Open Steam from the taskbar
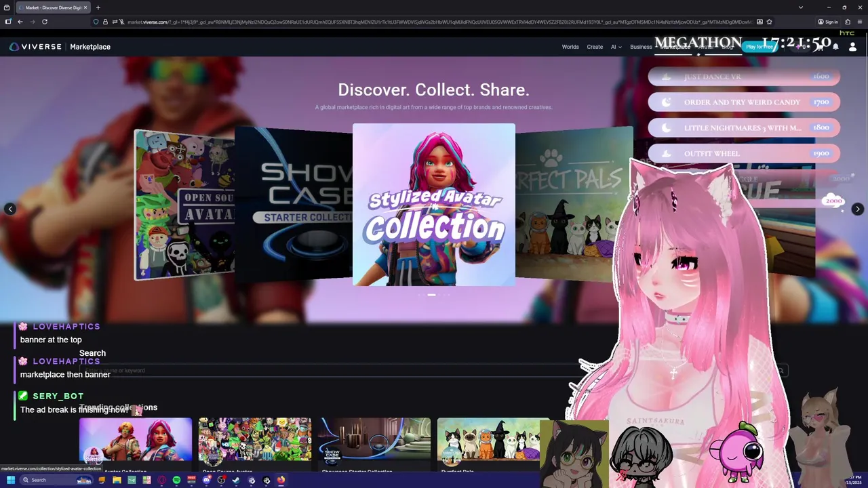The height and width of the screenshot is (488, 868). (236, 480)
